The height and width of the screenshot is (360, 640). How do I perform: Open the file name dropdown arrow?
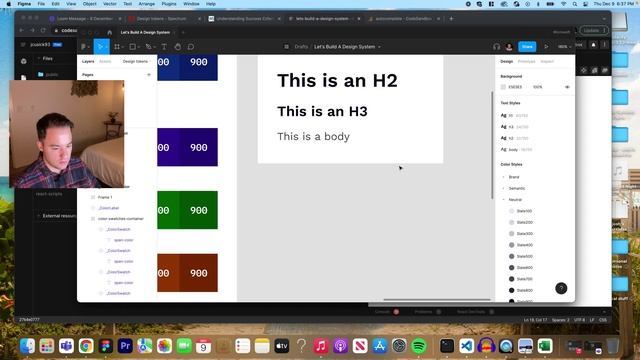tap(379, 47)
